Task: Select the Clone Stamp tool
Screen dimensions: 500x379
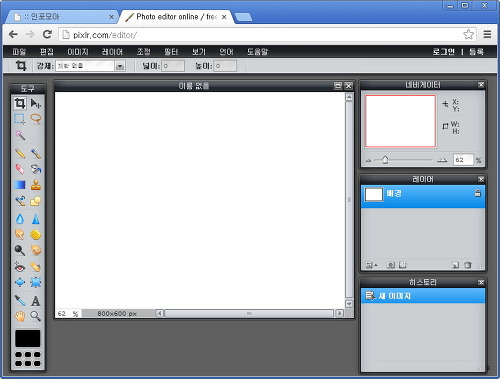Action: point(36,185)
